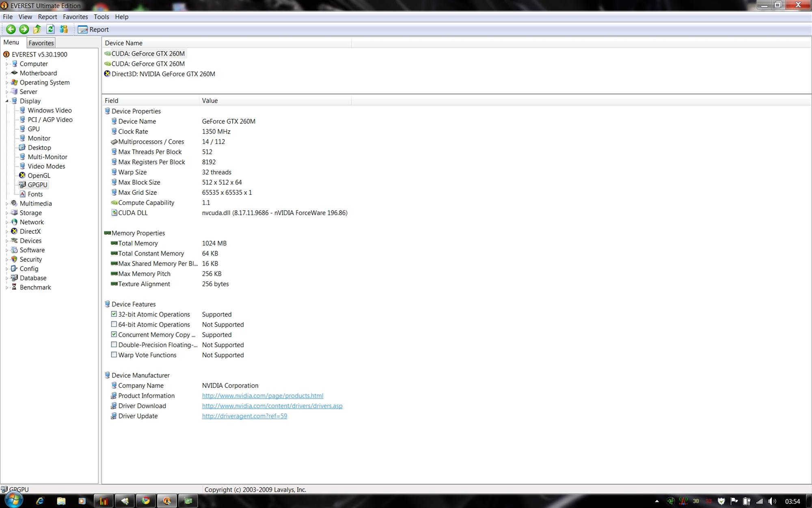812x508 pixels.
Task: Toggle 32-bit Atomic Operations checkbox
Action: click(114, 314)
